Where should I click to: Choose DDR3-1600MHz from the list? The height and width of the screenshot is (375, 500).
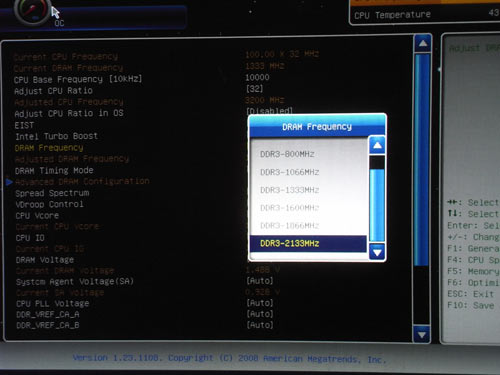[290, 208]
